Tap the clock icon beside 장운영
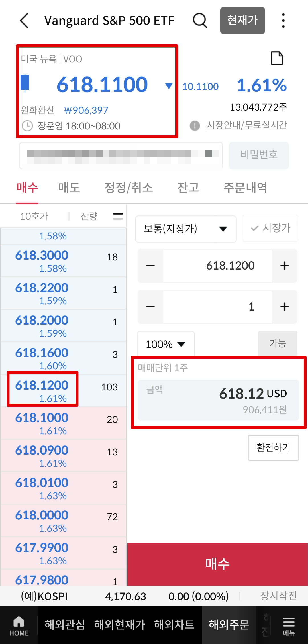308x644 pixels. (x=27, y=126)
